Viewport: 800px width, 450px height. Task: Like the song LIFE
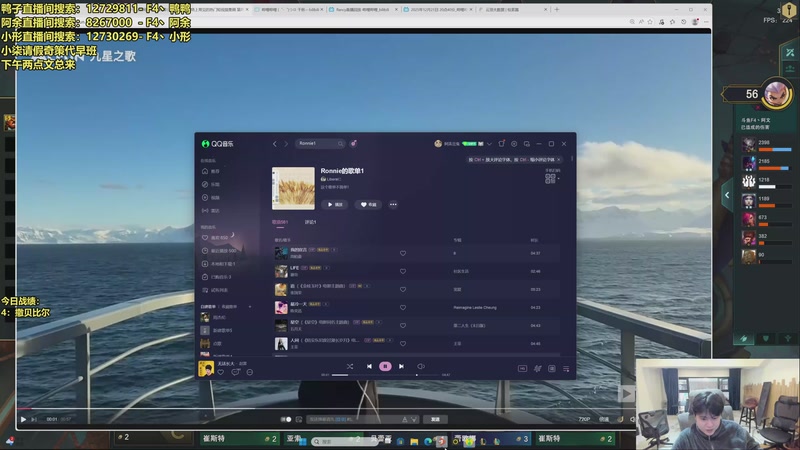coord(403,271)
